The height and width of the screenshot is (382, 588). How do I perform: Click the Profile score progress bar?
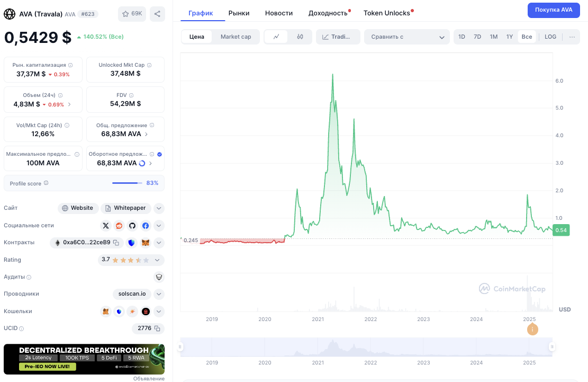(x=127, y=183)
